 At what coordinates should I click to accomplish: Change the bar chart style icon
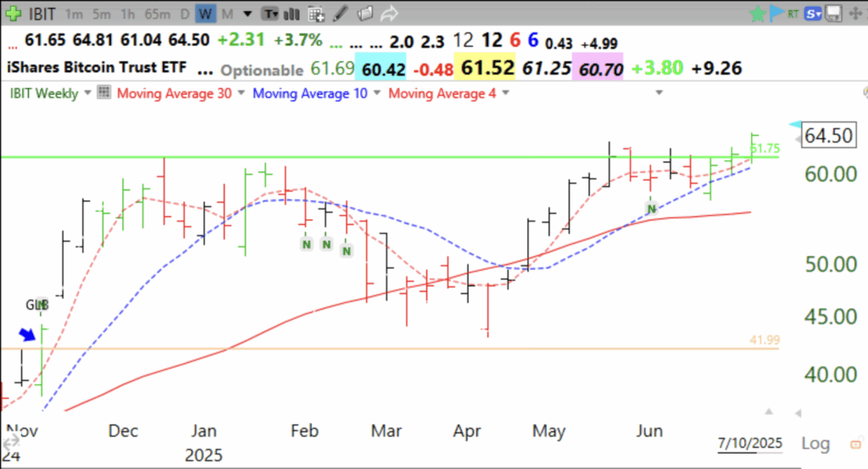(x=292, y=14)
